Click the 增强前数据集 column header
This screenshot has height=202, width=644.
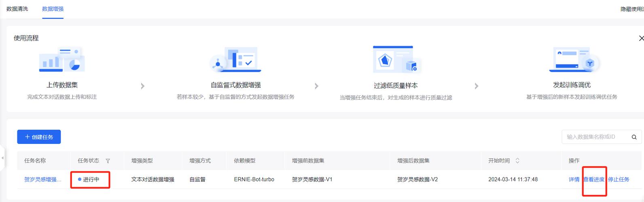coord(308,161)
